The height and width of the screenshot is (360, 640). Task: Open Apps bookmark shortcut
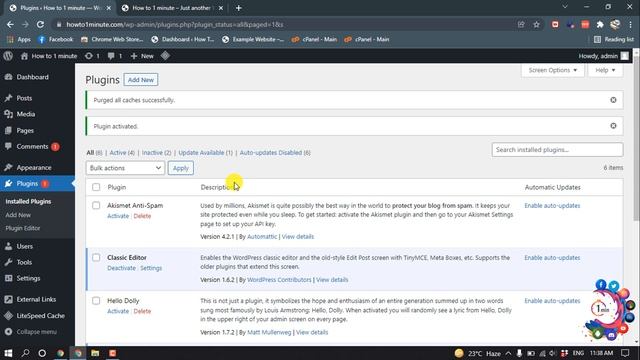tap(19, 40)
